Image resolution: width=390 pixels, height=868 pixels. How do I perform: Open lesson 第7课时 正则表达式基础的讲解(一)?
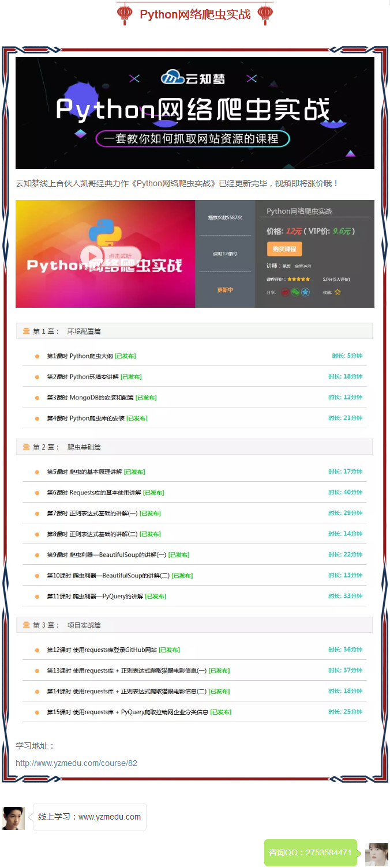(x=92, y=514)
